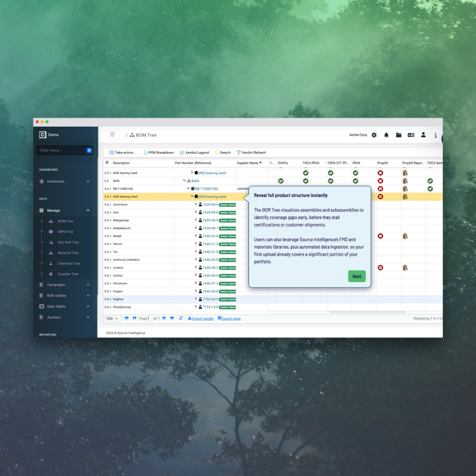Clear the Filter menu field with X
Image resolution: width=476 pixels, height=476 pixels.
[x=89, y=150]
